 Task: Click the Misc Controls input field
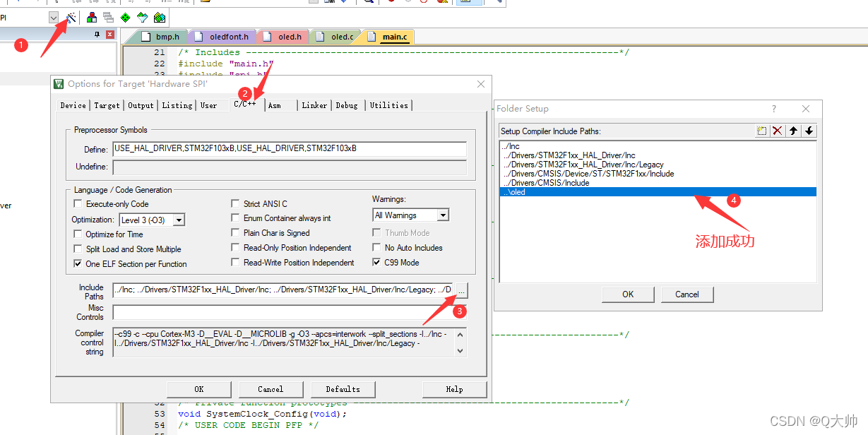tap(290, 311)
